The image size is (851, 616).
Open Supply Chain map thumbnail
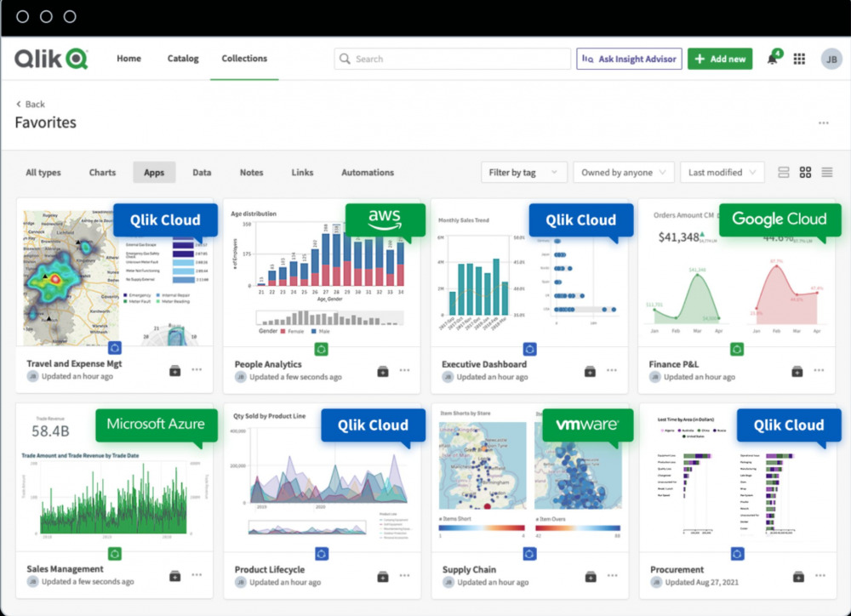(529, 477)
